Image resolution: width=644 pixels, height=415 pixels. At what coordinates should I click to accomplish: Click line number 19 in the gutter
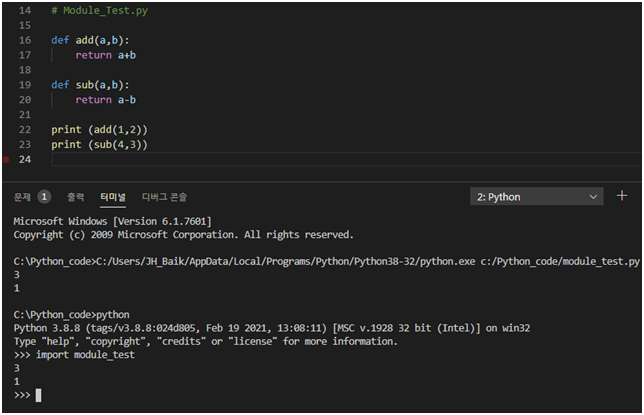pyautogui.click(x=25, y=85)
